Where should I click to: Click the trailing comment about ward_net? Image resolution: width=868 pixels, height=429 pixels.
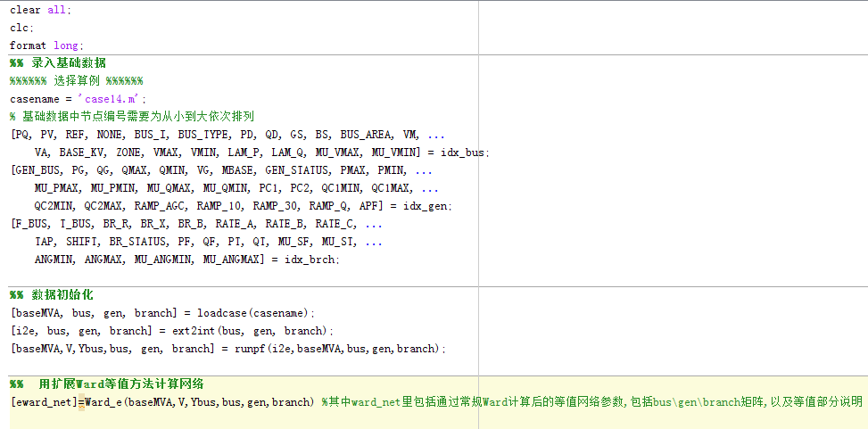(592, 402)
